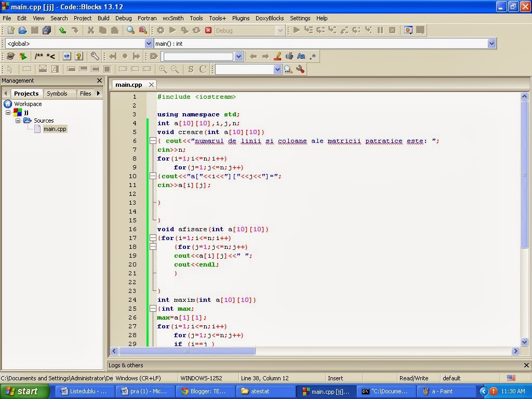Toggle the match case Aa option
This screenshot has width=532, height=399.
301,56
